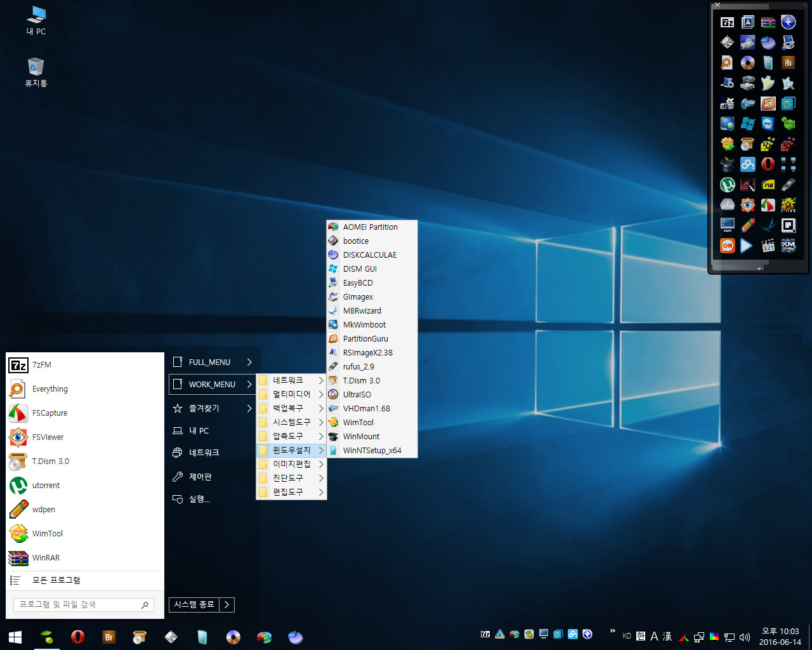Launch Everything from the start menu
This screenshot has height=650, width=812.
click(x=84, y=389)
